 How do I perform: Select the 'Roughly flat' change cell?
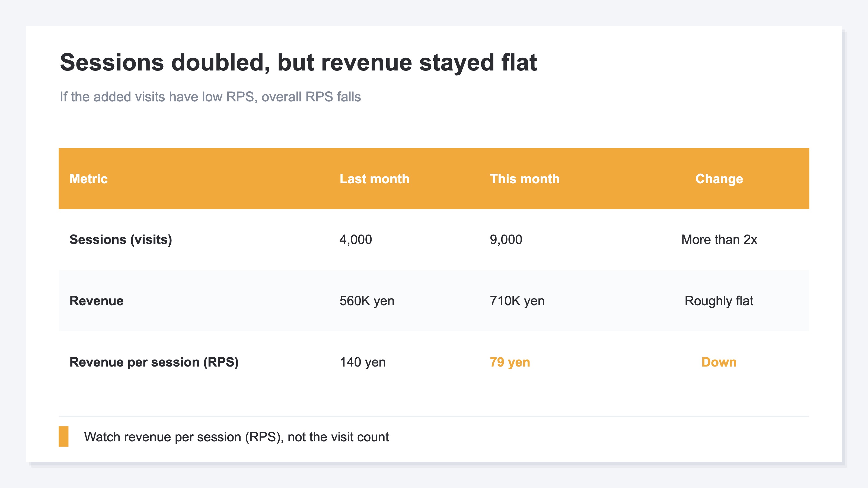coord(719,301)
